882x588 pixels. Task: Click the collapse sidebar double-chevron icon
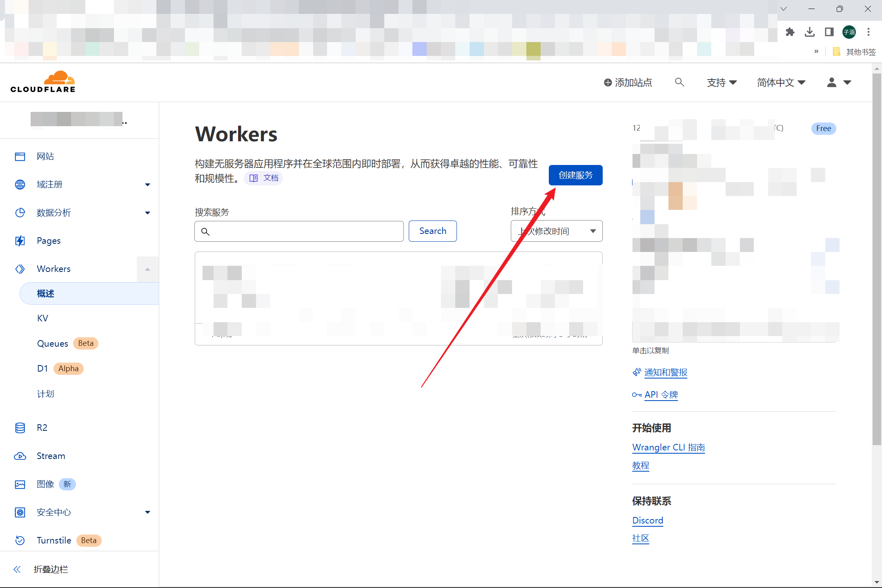[x=17, y=569]
